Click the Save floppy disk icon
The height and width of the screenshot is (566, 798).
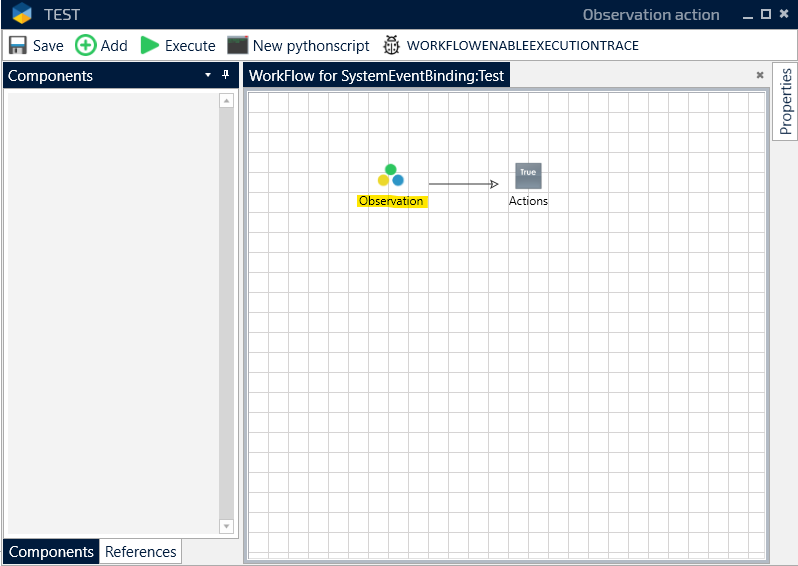pyautogui.click(x=18, y=45)
